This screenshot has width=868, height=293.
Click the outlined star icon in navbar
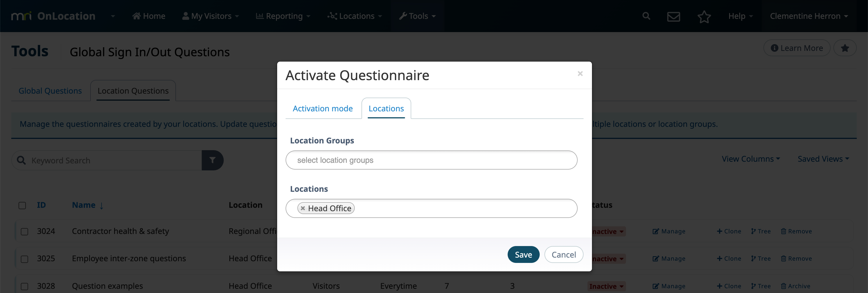point(704,17)
